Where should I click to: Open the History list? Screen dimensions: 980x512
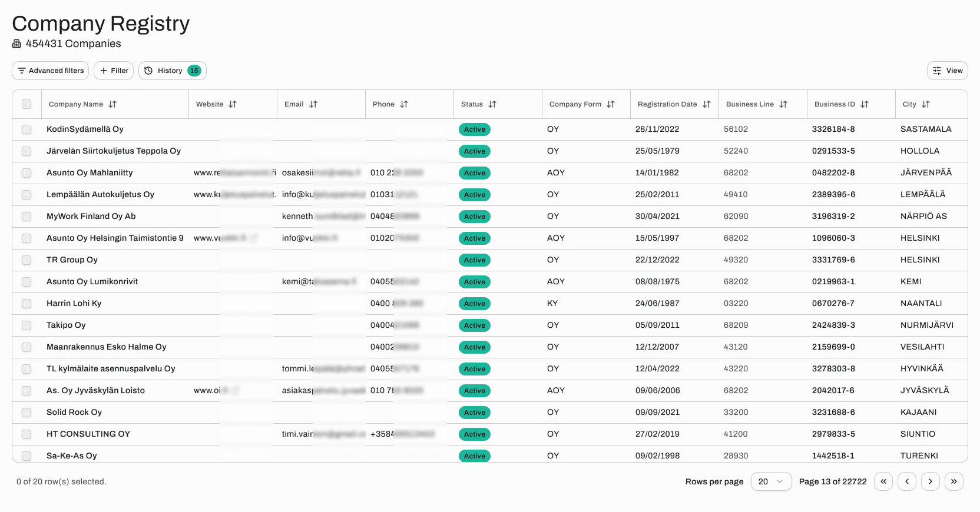172,71
